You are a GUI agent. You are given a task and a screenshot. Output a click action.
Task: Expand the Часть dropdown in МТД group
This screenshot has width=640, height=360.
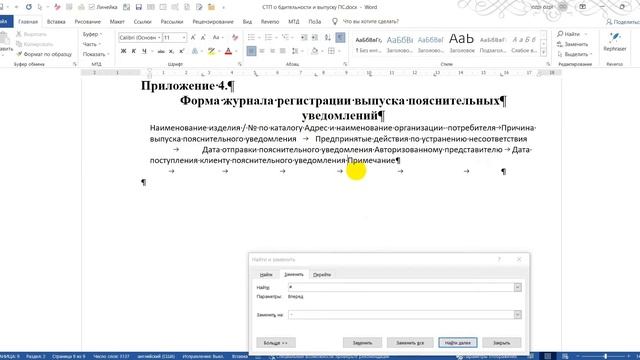pyautogui.click(x=91, y=44)
